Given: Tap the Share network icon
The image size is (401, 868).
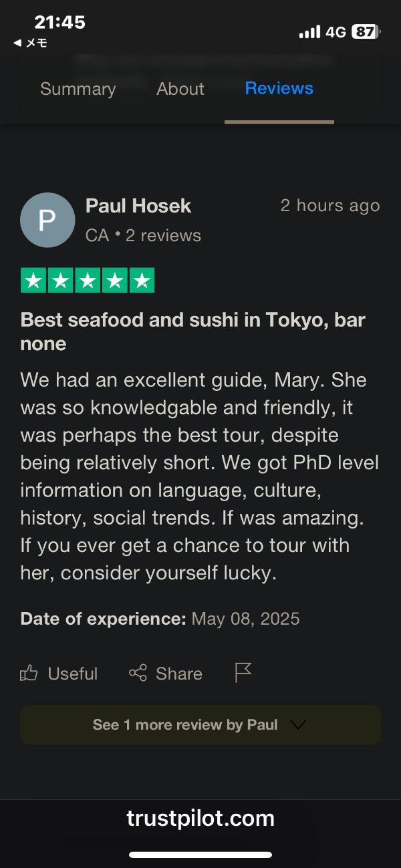Looking at the screenshot, I should coord(138,673).
